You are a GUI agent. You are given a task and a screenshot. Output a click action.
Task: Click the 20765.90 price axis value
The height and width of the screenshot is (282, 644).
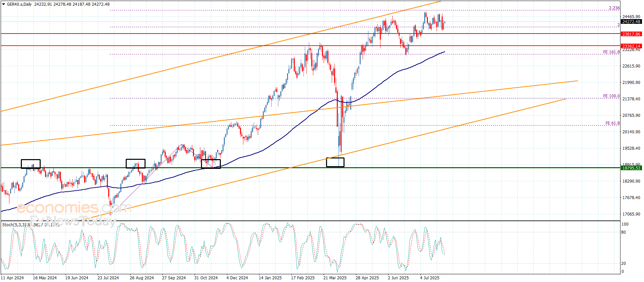coord(631,115)
